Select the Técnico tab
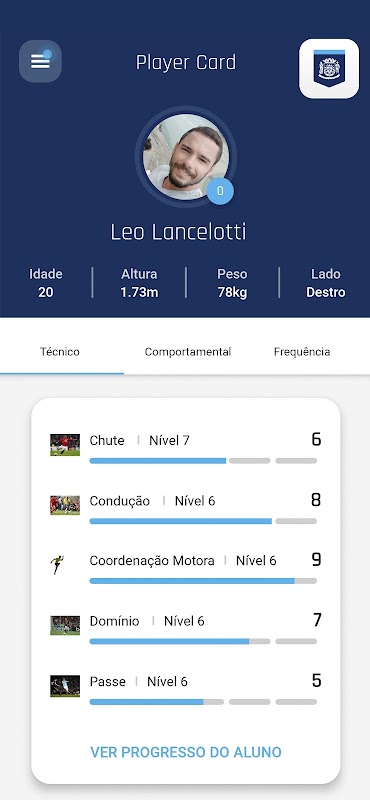The width and height of the screenshot is (370, 800). pos(60,352)
